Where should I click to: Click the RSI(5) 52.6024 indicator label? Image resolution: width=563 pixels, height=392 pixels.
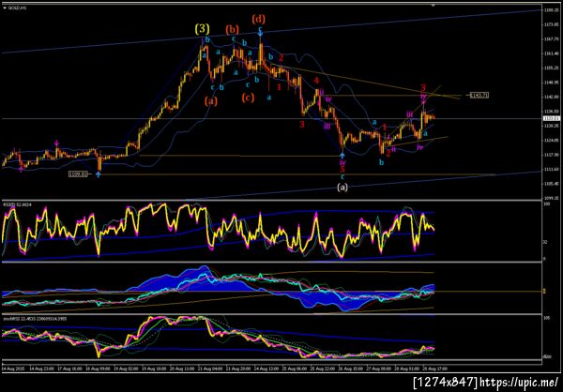coord(16,204)
